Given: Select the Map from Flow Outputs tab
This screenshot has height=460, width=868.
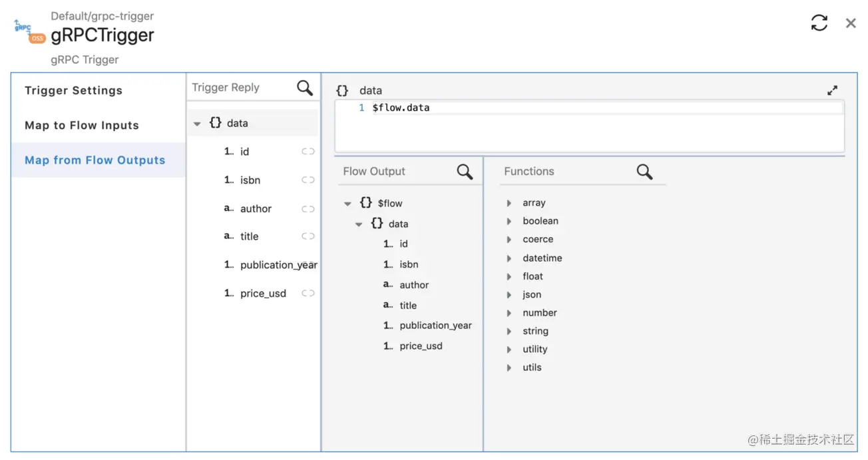Looking at the screenshot, I should coord(99,160).
